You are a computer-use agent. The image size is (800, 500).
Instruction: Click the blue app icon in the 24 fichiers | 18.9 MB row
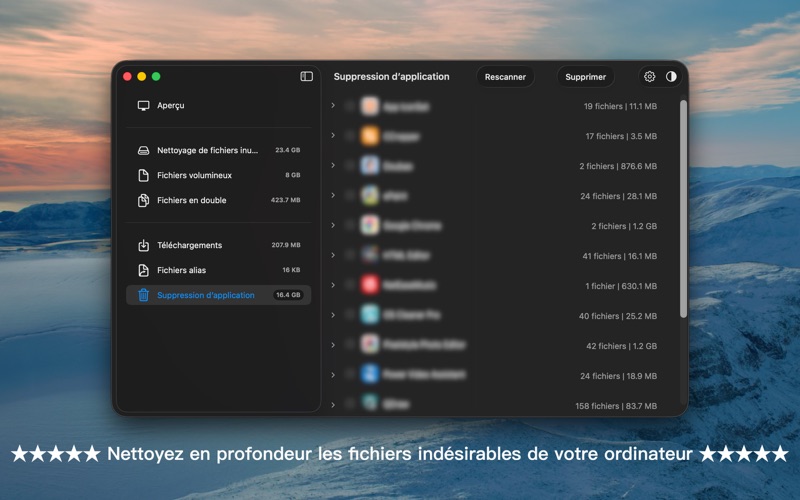370,374
